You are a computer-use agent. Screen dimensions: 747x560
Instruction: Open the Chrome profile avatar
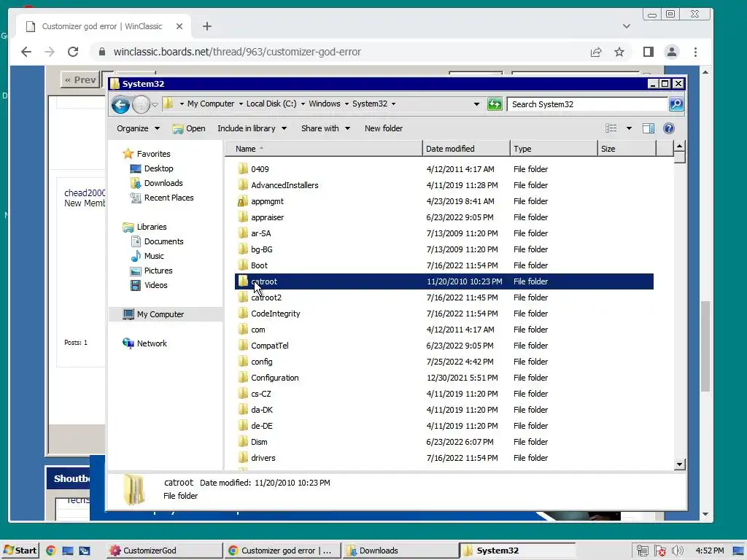pyautogui.click(x=672, y=52)
